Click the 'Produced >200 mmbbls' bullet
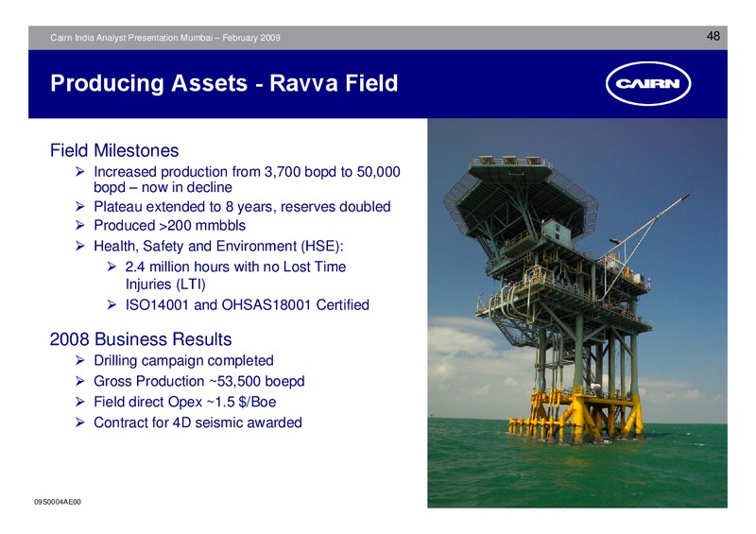The image size is (756, 534). [x=170, y=226]
